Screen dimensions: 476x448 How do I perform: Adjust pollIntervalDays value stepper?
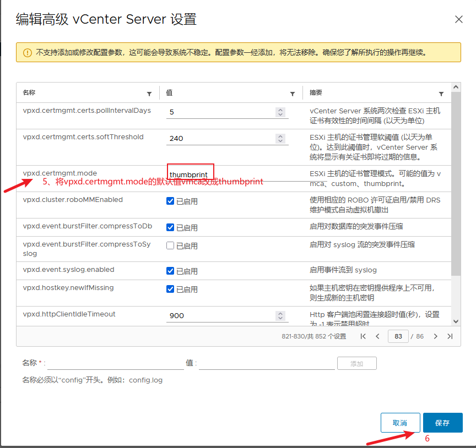click(280, 112)
